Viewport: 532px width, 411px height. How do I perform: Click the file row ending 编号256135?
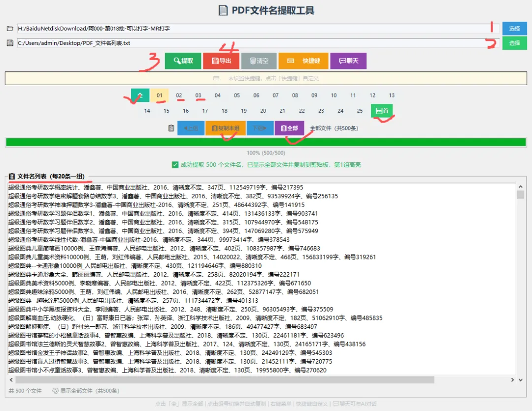173,196
